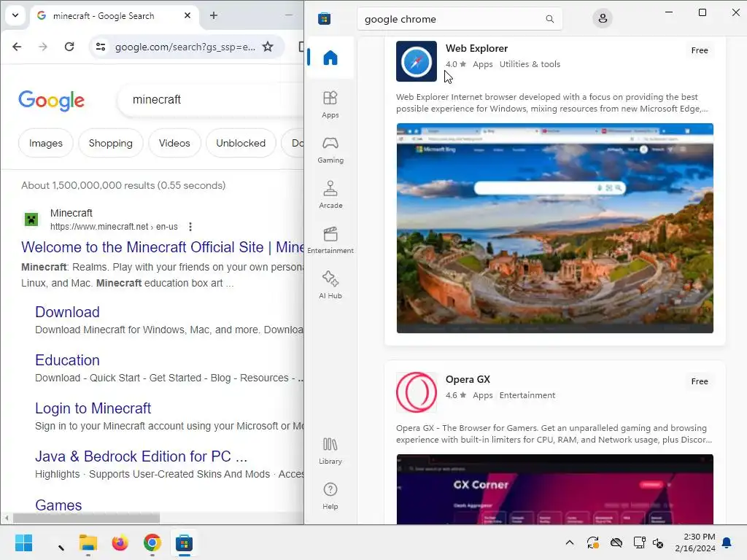Click the Microsoft Store logo in title bar

point(325,18)
